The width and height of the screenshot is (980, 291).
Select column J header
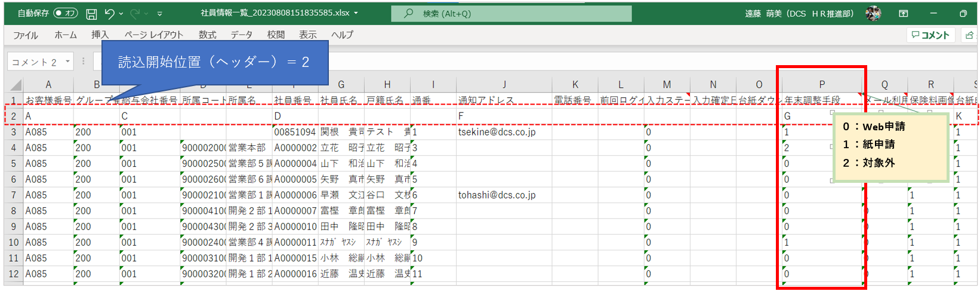pos(504,85)
